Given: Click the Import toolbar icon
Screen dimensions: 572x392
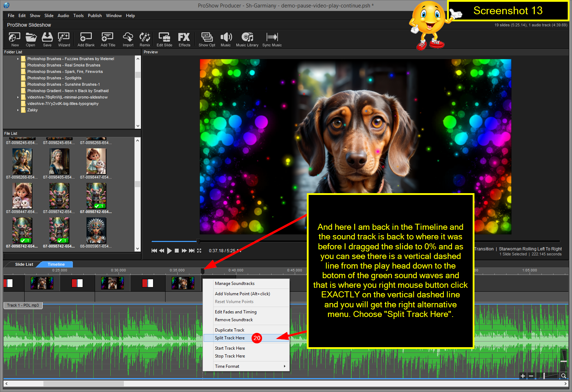Looking at the screenshot, I should click(128, 39).
